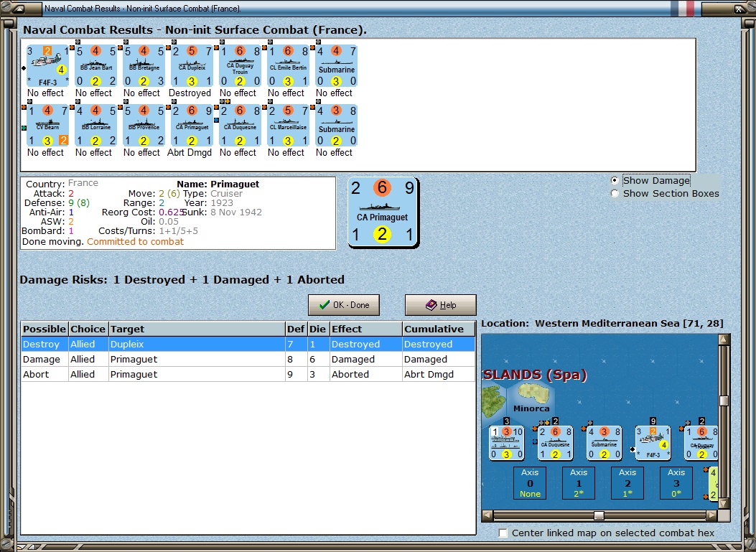Open the Help button
This screenshot has height=552, width=756.
click(x=441, y=304)
